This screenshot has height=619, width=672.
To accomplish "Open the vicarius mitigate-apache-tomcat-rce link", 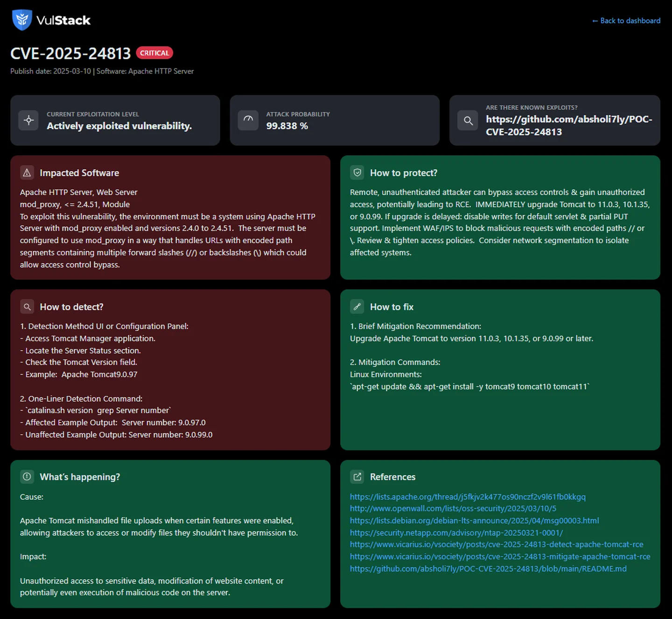I will coord(500,556).
